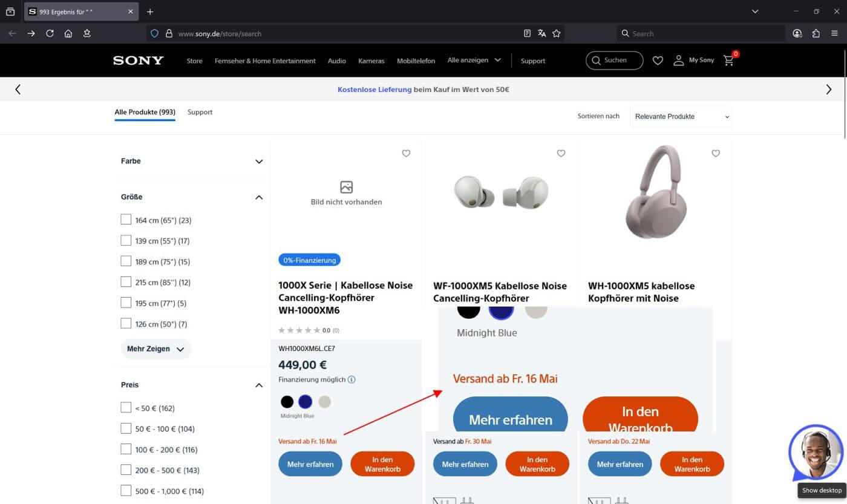
Task: Add the WH-1000XM5 to wishlist with its heart
Action: [x=716, y=154]
